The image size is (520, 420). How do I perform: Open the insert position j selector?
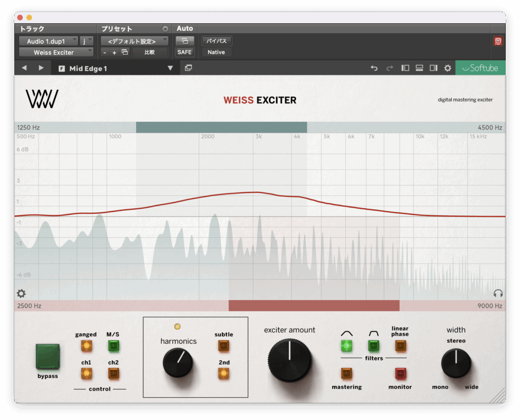pos(86,41)
